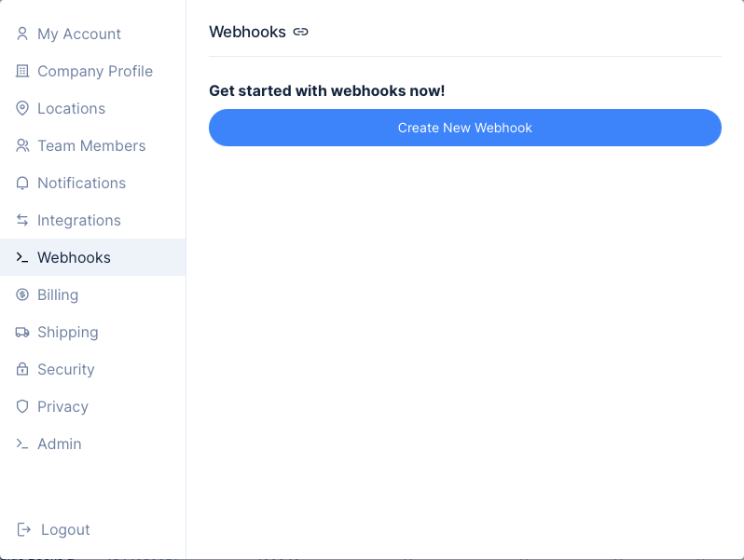The image size is (744, 560).
Task: Click the Privacy shield icon
Action: (x=22, y=406)
